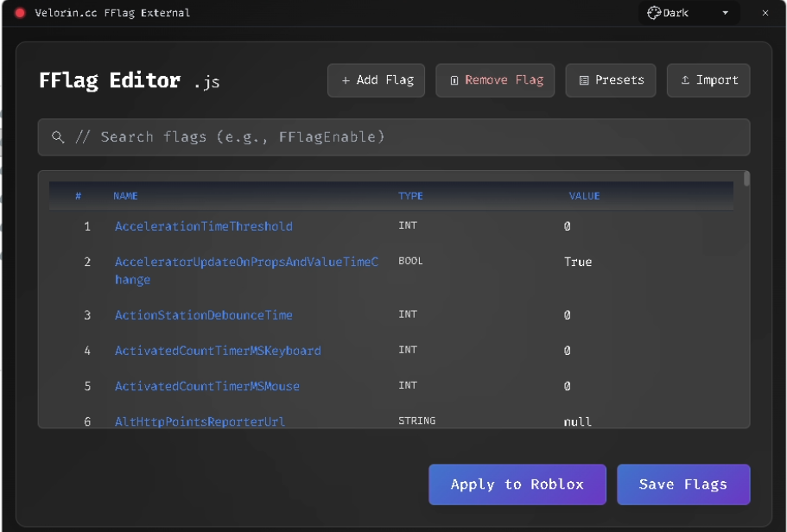Click the Save Flags button
787x532 pixels.
tap(683, 484)
